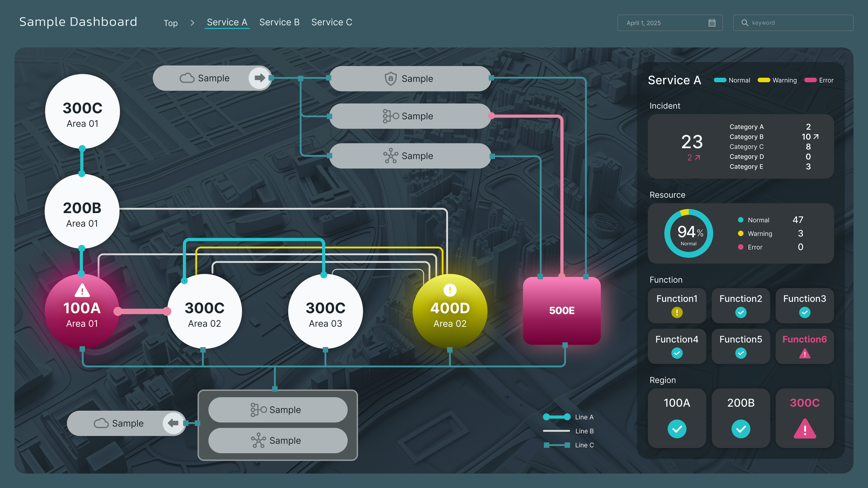
Task: Click the left arrow on bottom Sample pill
Action: tap(173, 423)
